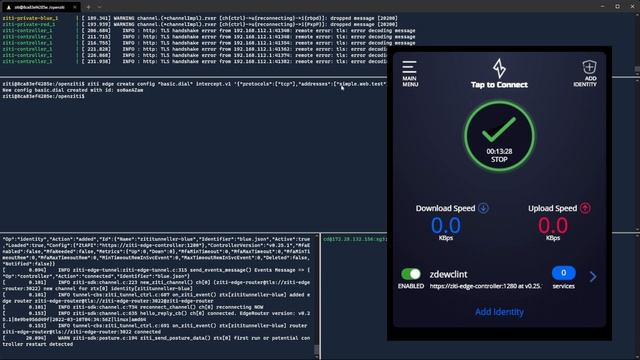Click the Add Identity shield icon

coord(589,67)
